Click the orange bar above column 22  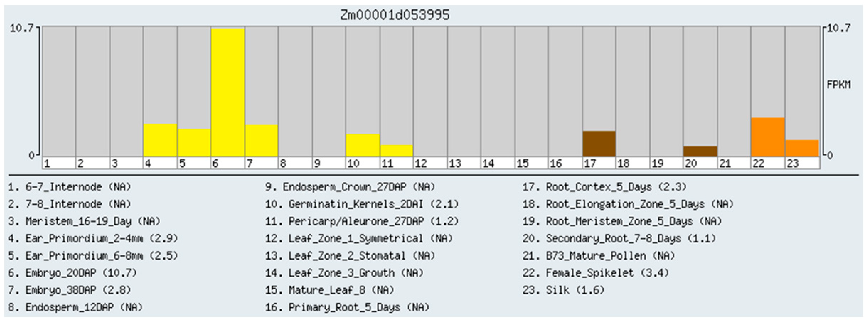click(x=768, y=137)
